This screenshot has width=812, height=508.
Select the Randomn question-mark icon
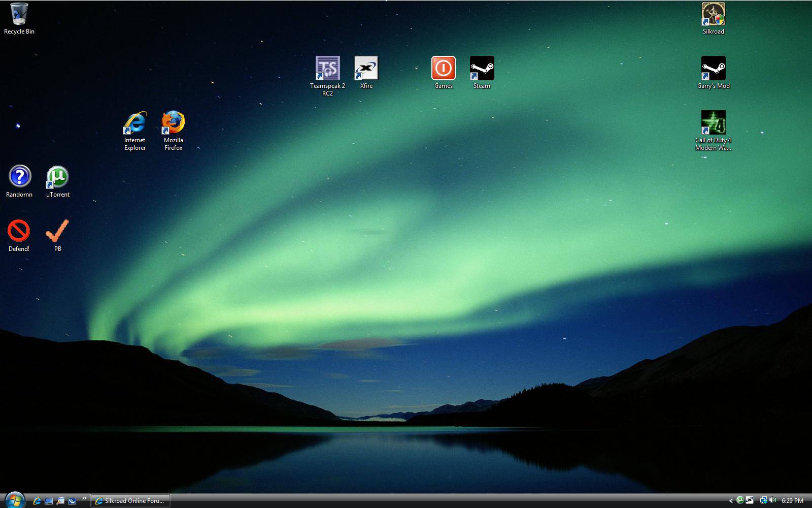pos(19,181)
